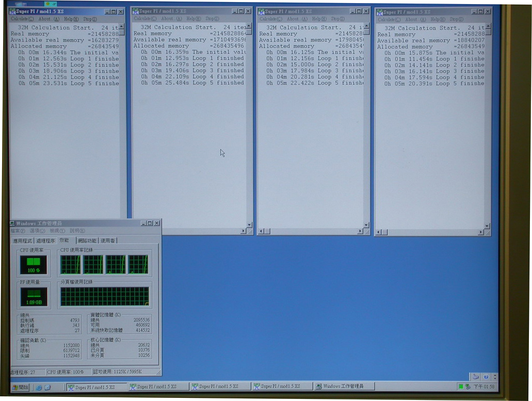Click the handles count value 4793
Viewport: 532px width, 401px height.
click(75, 320)
